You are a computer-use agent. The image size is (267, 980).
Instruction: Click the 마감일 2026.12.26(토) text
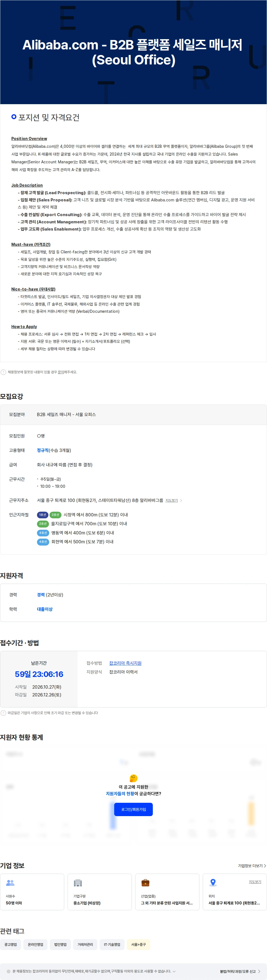[38, 695]
